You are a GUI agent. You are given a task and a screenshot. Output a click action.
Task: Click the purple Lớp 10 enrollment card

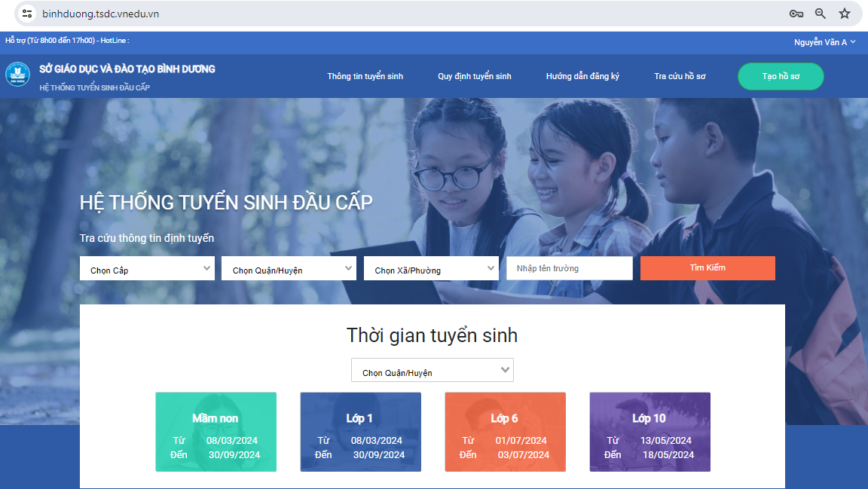649,432
